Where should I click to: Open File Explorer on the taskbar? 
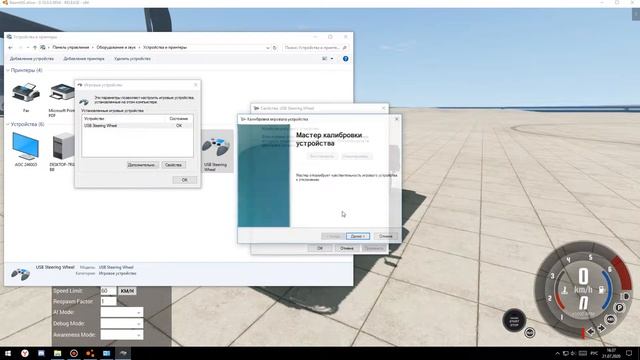point(58,353)
